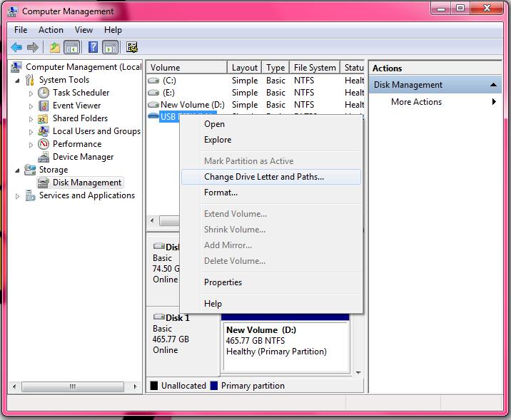Viewport: 511px width, 420px height.
Task: Click the Shared Folders icon
Action: 44,118
